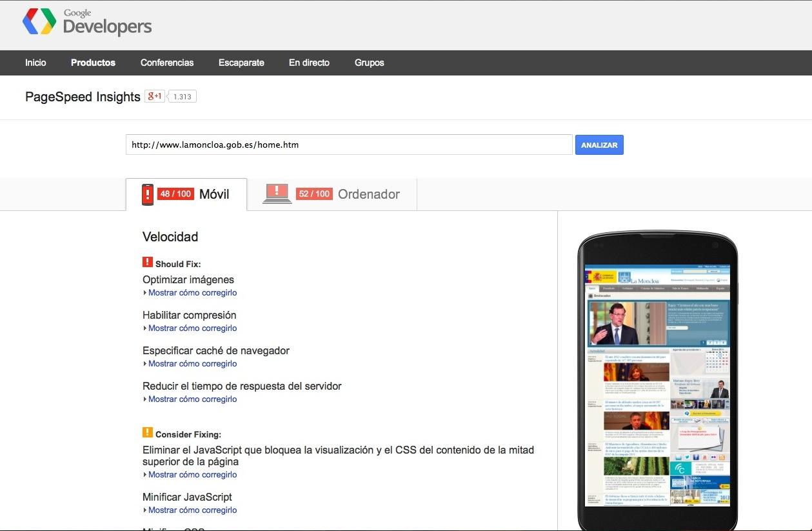Go to Conferencias in navigation bar
Viewport: 812px width, 531px height.
167,63
